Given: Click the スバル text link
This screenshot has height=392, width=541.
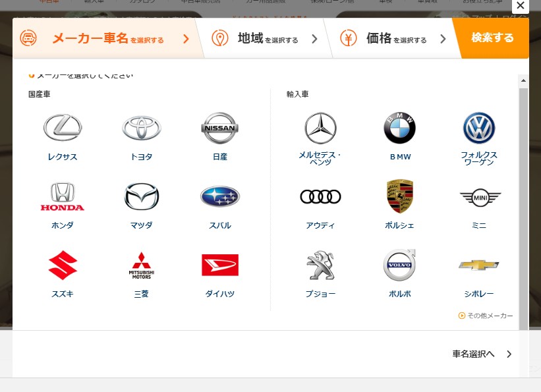Looking at the screenshot, I should (220, 225).
